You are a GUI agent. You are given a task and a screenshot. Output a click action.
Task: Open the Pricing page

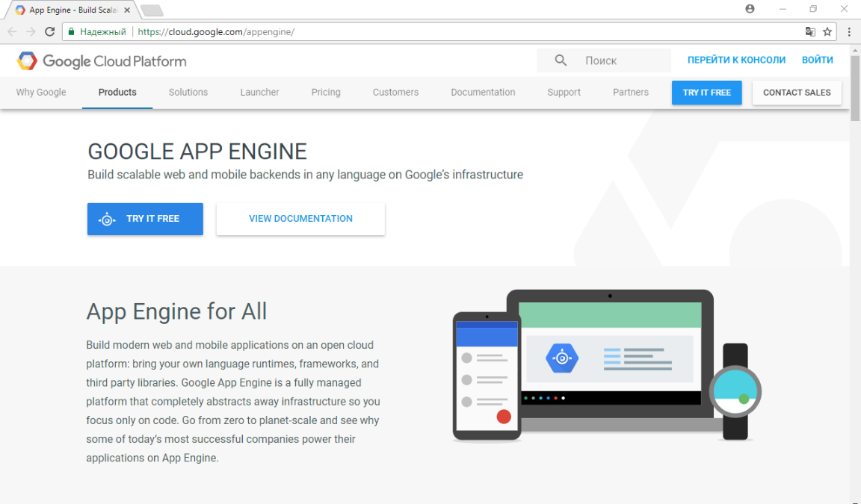326,92
